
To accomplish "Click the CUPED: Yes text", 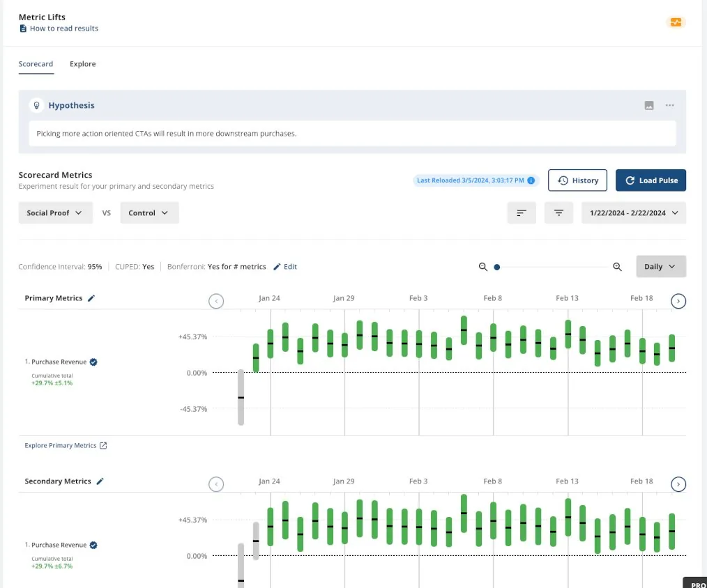I will (135, 267).
